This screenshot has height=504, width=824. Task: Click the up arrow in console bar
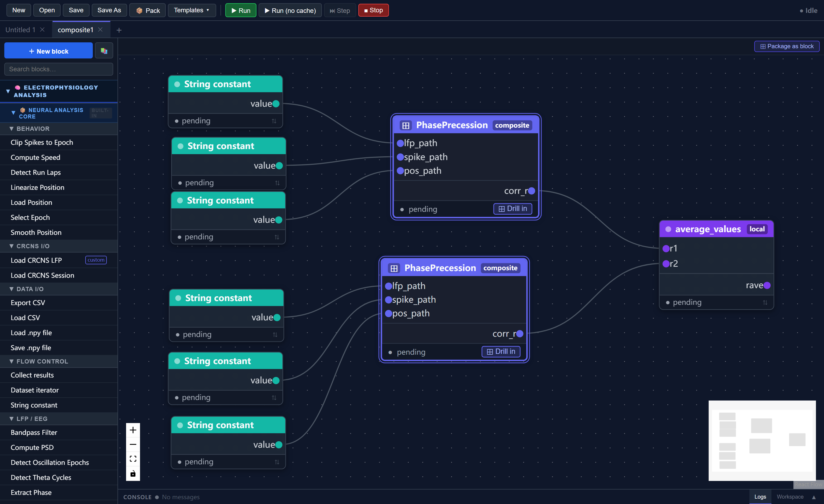(814, 497)
